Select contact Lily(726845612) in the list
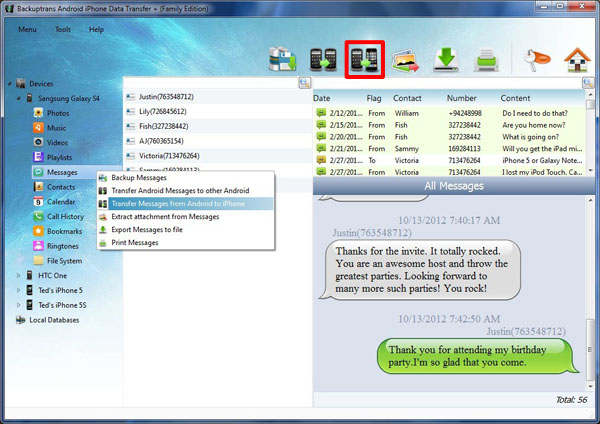This screenshot has width=600, height=424. (x=218, y=111)
